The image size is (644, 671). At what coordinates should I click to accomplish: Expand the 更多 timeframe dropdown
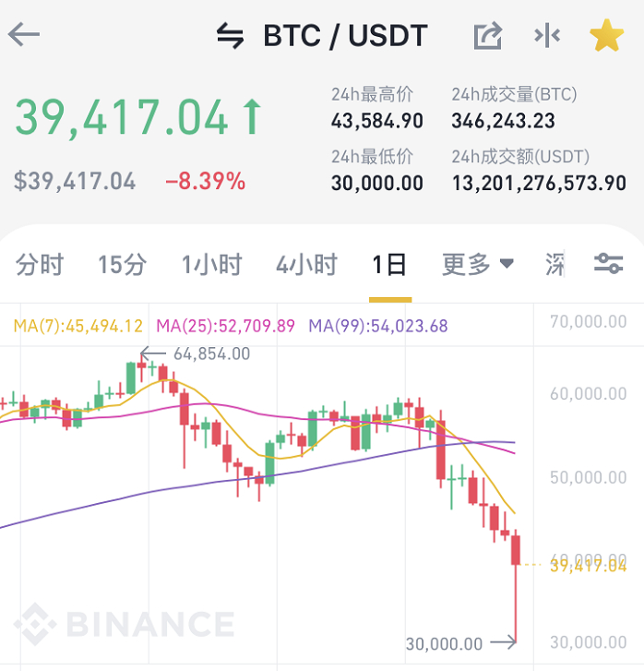[477, 265]
